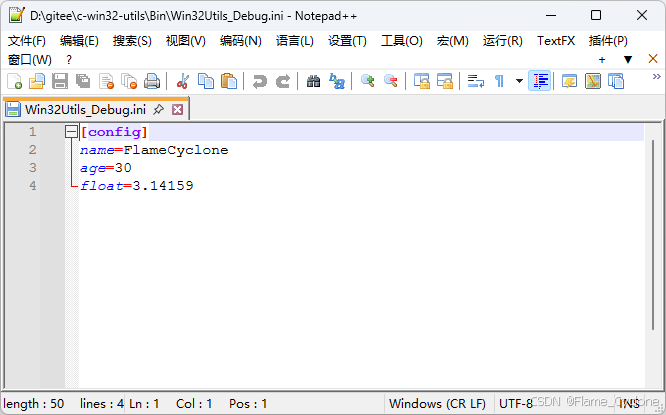Screen dimensions: 666x415
Task: Open the 设置(T) menu
Action: (x=347, y=41)
